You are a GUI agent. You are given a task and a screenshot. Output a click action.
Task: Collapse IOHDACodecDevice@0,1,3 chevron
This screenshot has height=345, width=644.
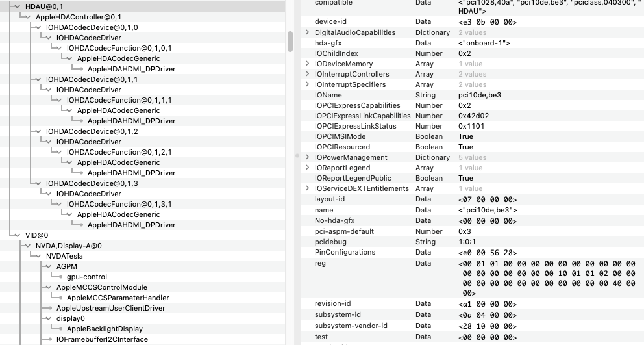tap(38, 183)
